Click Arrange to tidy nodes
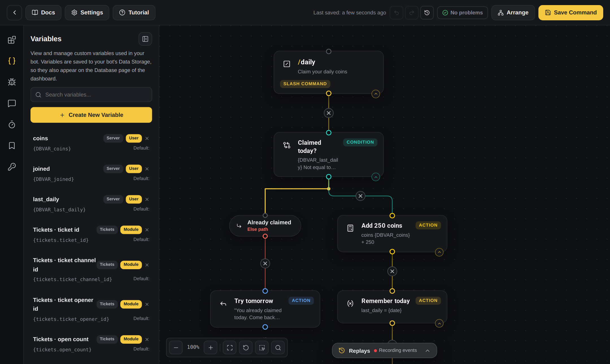Image resolution: width=610 pixels, height=364 pixels. (513, 13)
